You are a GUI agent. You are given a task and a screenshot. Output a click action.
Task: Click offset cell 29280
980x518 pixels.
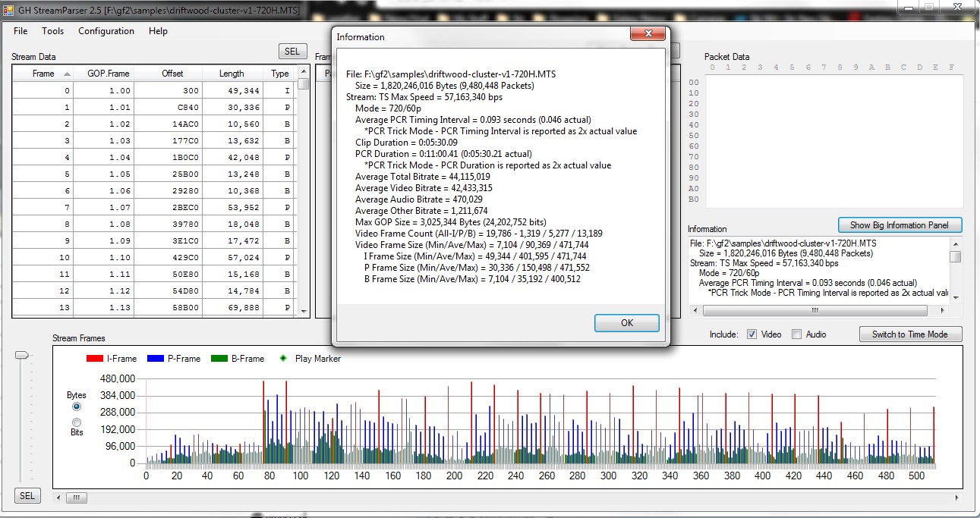tap(169, 191)
